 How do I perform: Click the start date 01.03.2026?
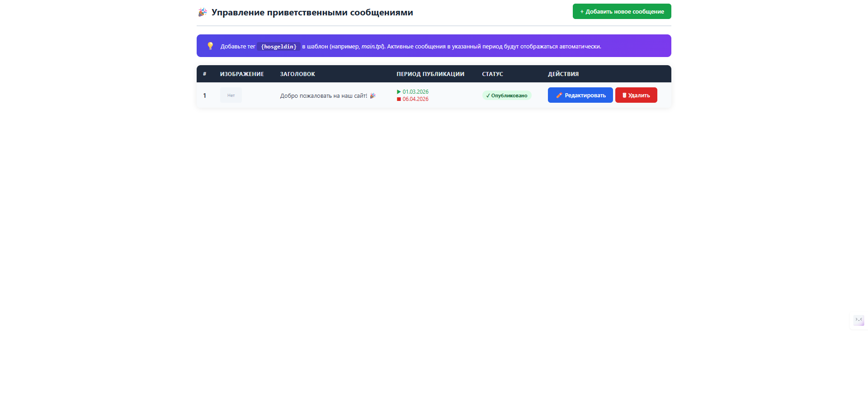[415, 92]
